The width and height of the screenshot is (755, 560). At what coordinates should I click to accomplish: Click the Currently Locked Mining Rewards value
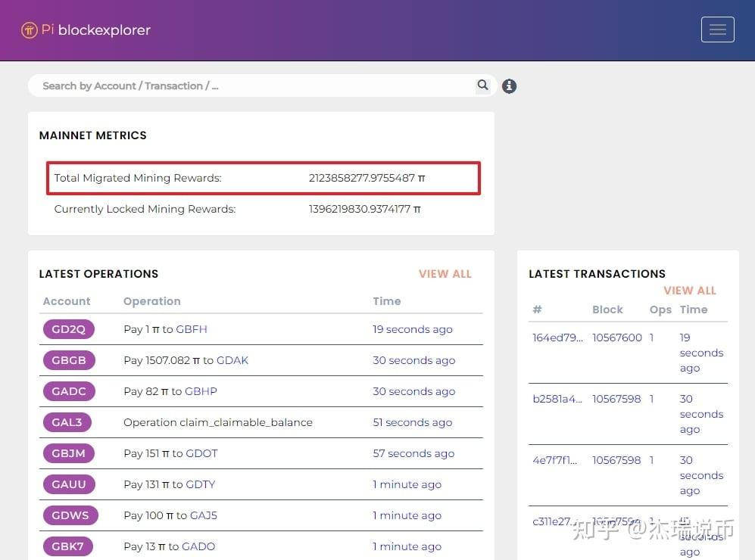tap(364, 210)
